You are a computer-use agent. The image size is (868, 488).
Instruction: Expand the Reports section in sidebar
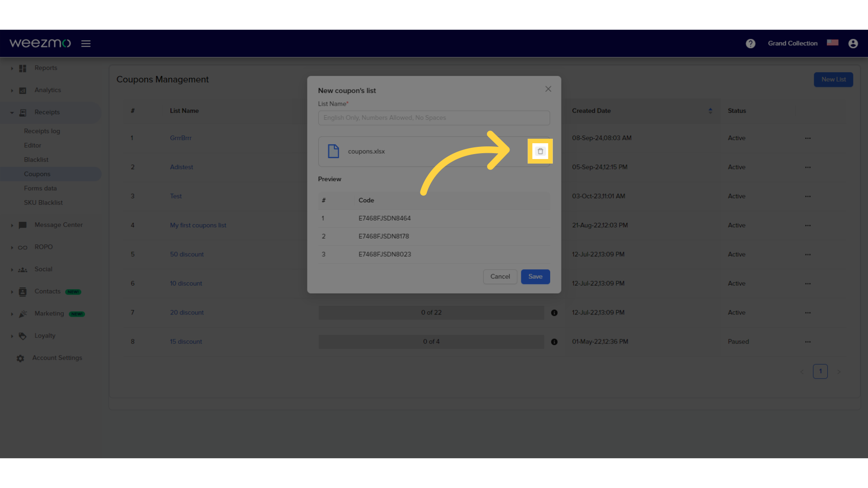[12, 68]
